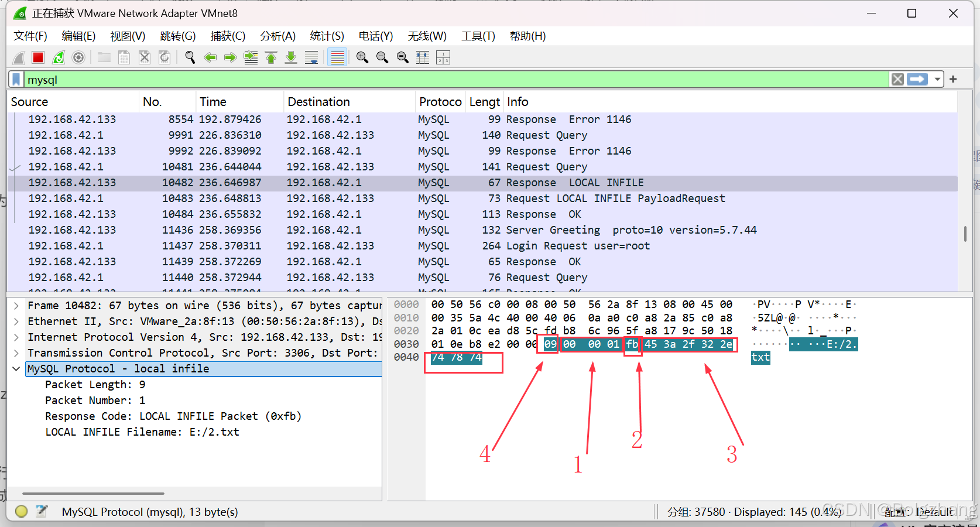Open capture options gear icon
This screenshot has height=527, width=980.
coord(78,57)
